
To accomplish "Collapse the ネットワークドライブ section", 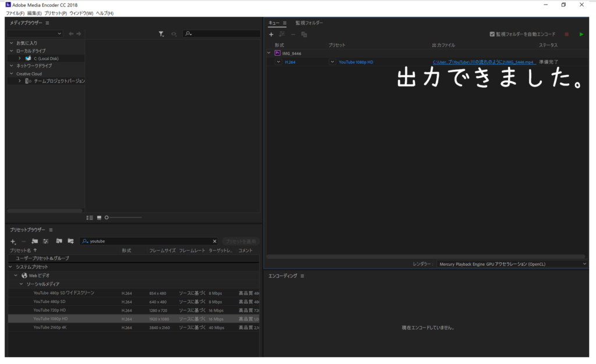I will (12, 66).
